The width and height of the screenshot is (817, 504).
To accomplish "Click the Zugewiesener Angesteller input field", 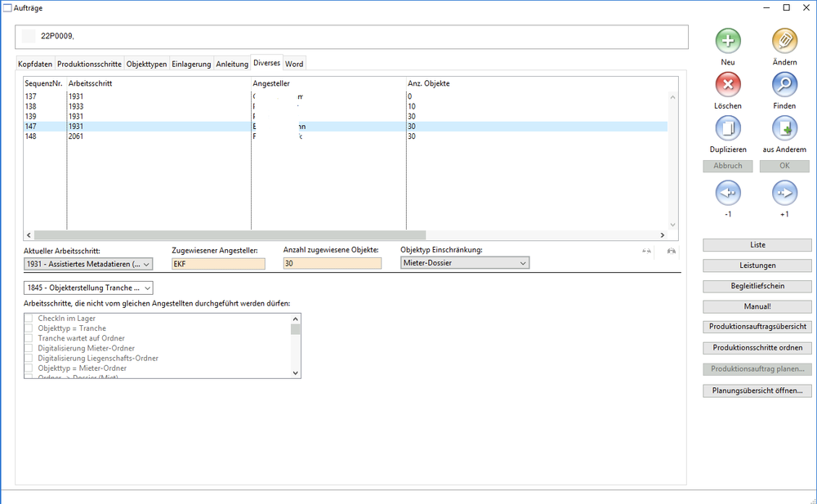I will (x=218, y=264).
